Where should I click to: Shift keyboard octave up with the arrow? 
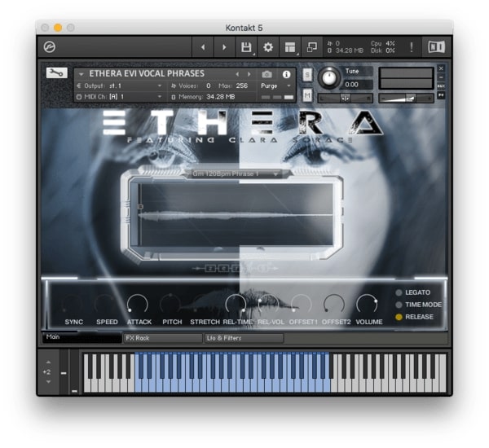(48, 362)
